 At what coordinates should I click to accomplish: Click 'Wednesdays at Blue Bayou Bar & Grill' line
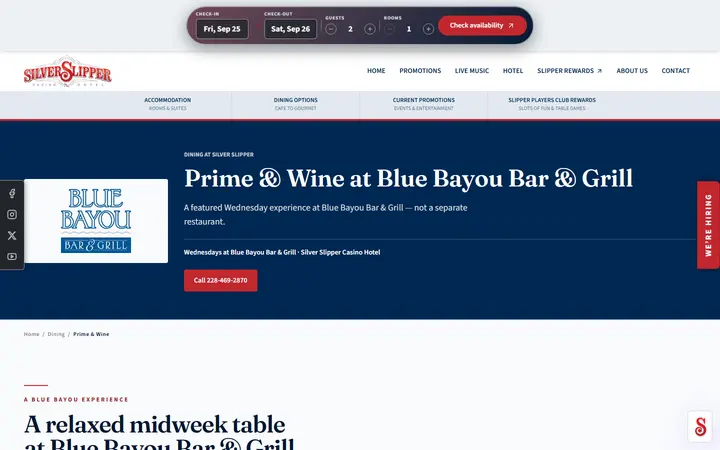coord(282,252)
